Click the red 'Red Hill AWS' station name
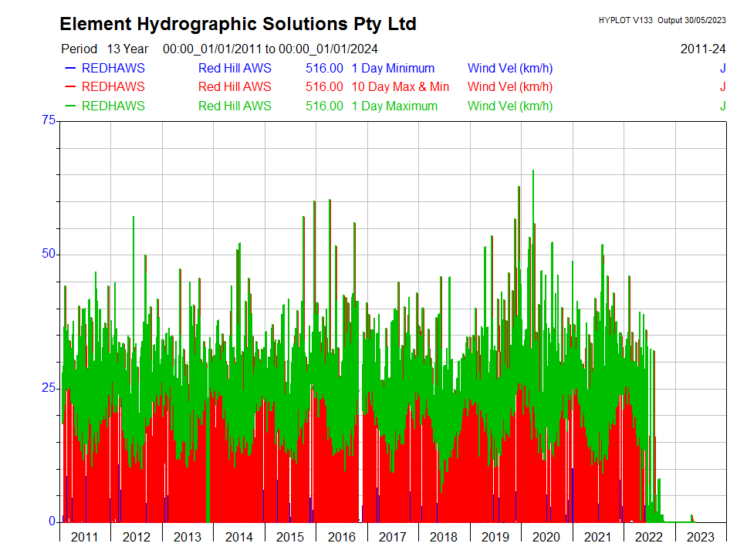 point(235,87)
